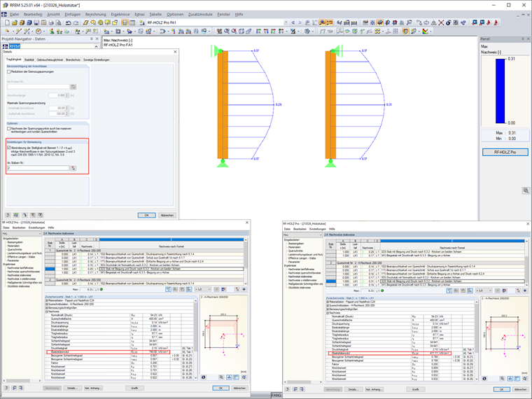Click help icon at bottom of Details dialog
This screenshot has height=399, width=532.
pos(8,215)
